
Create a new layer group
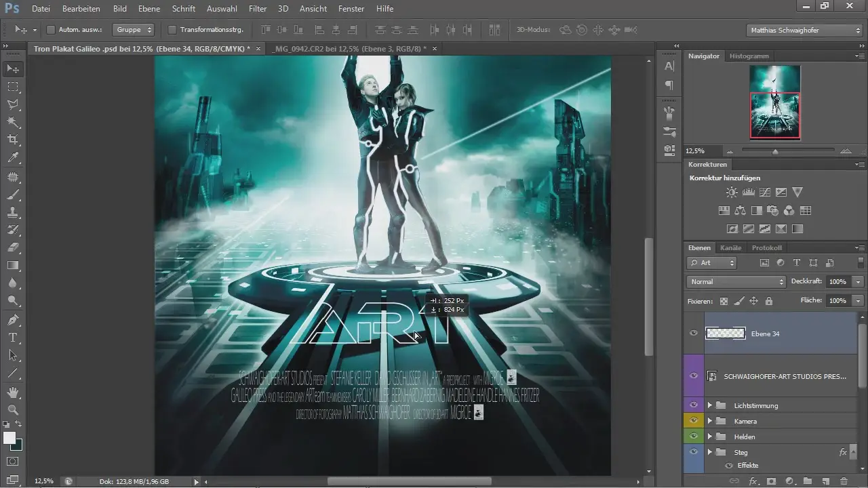pyautogui.click(x=808, y=481)
